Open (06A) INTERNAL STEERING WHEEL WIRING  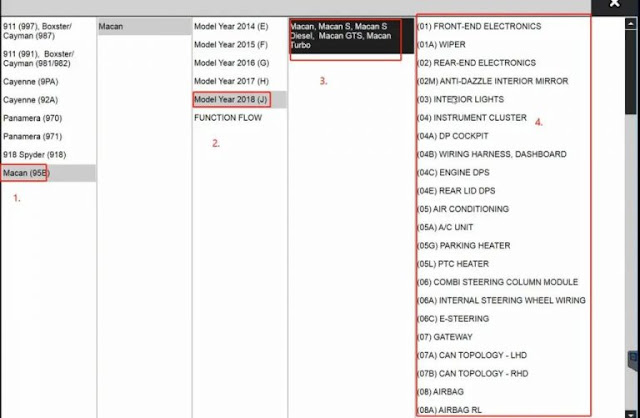(501, 300)
